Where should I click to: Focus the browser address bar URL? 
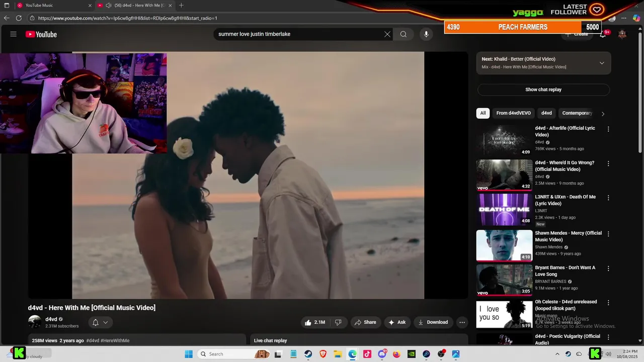(127, 18)
